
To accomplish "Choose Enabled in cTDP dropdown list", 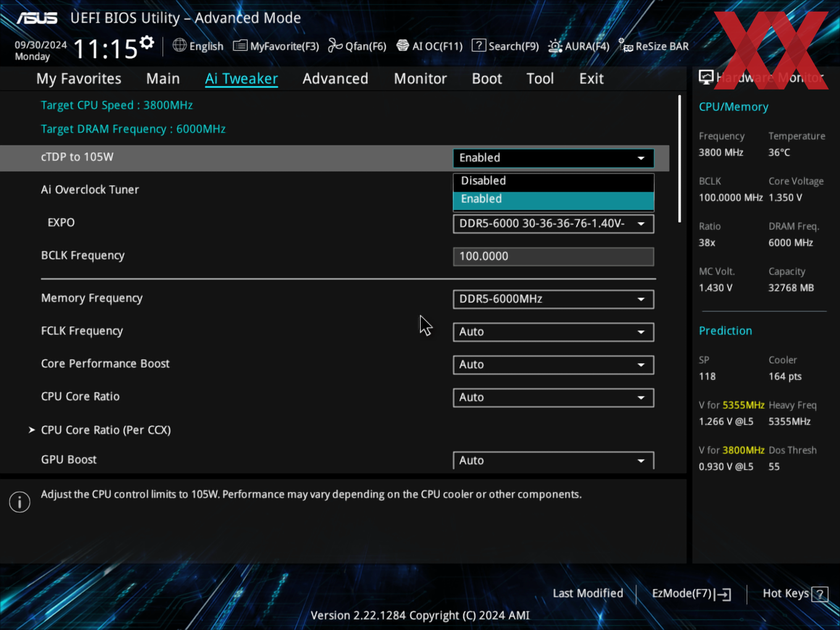I will (553, 199).
